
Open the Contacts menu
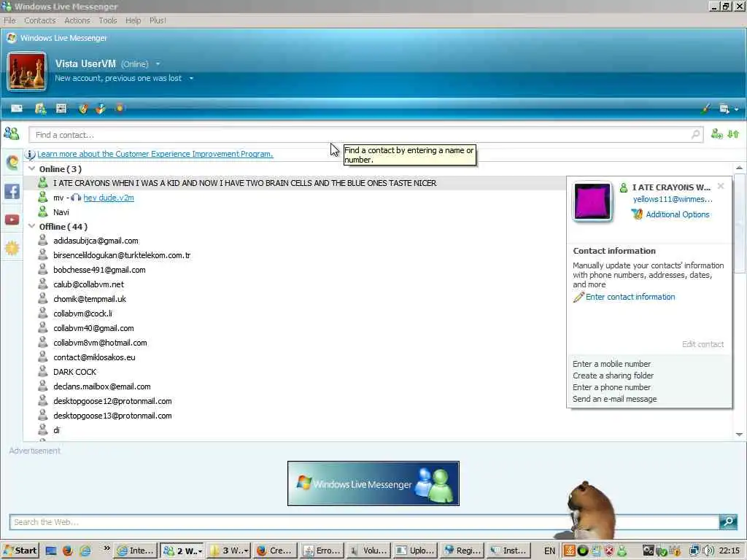(x=39, y=20)
